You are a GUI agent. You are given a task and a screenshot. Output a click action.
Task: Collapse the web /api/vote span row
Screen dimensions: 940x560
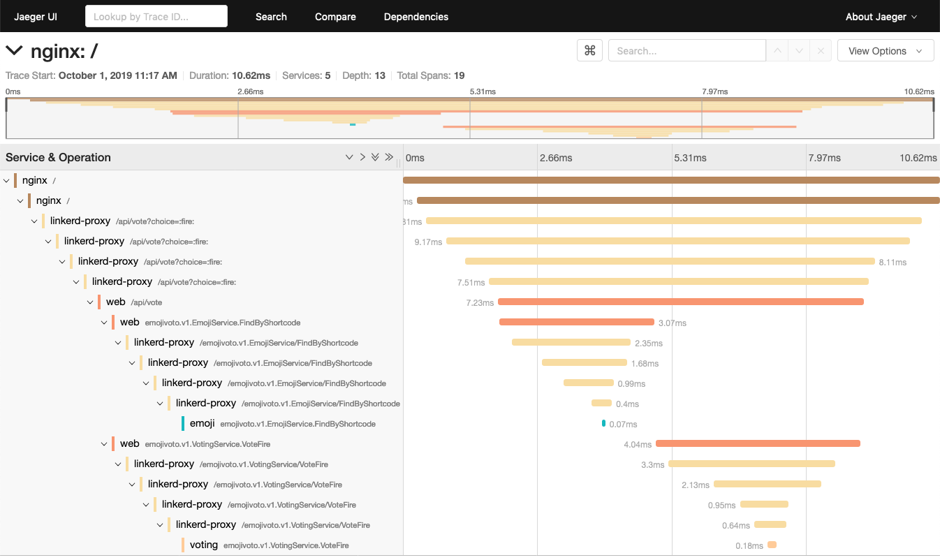coord(90,302)
